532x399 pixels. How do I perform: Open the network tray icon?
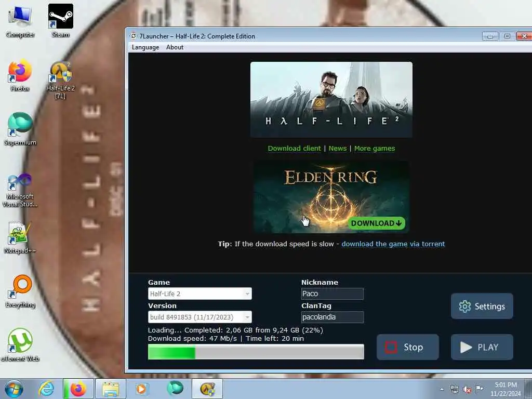[454, 390]
